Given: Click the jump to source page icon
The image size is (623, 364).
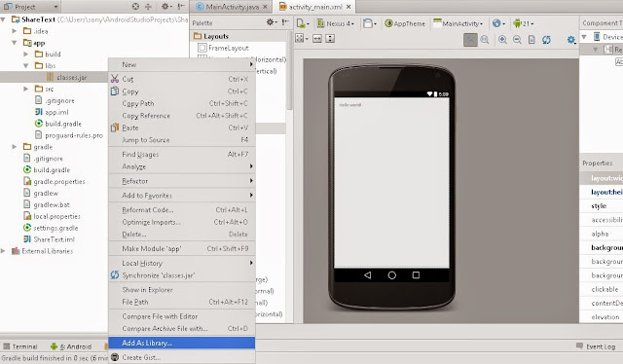Looking at the screenshot, I should click(531, 39).
